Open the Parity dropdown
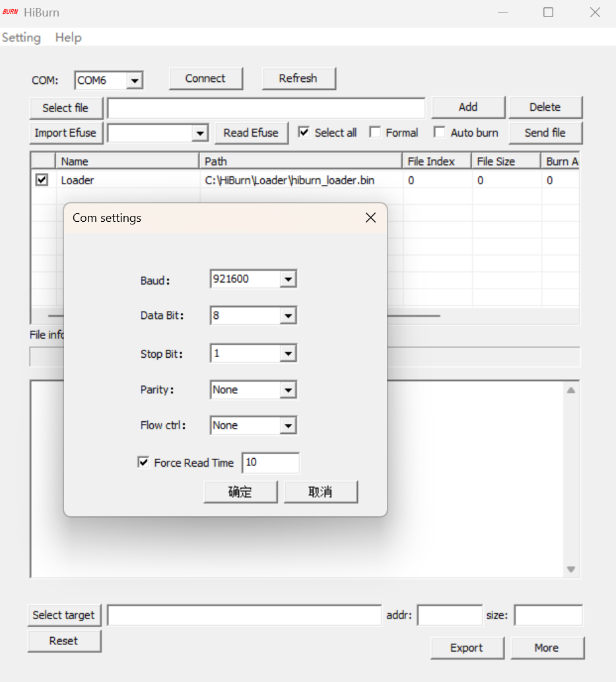 point(288,390)
